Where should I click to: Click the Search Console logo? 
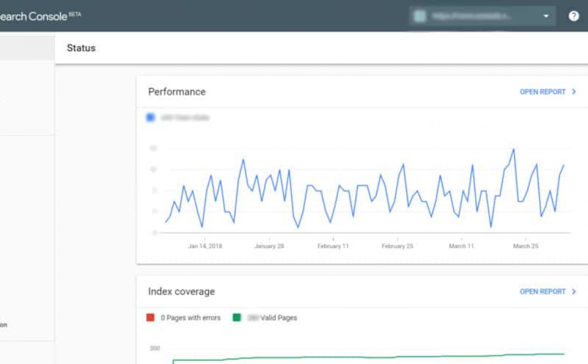[x=40, y=16]
